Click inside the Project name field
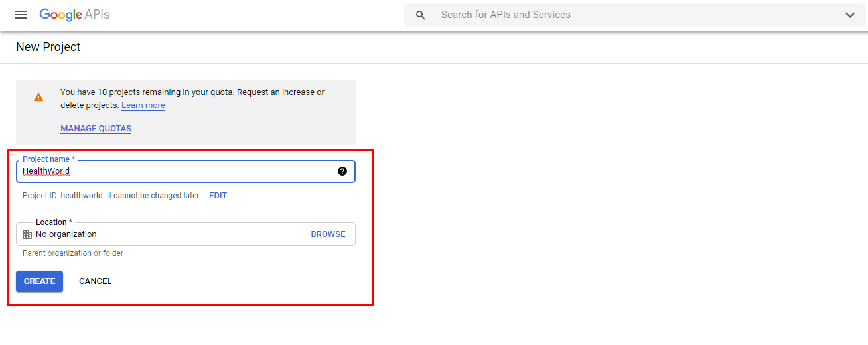Viewport: 868px width, 345px height. [x=186, y=171]
